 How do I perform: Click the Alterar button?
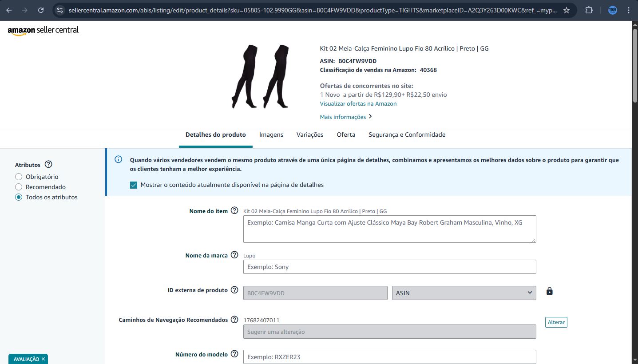click(x=556, y=322)
